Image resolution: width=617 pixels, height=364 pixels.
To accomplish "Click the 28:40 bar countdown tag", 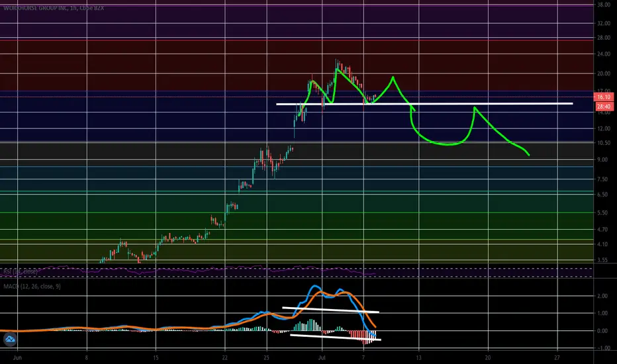I will pos(603,107).
